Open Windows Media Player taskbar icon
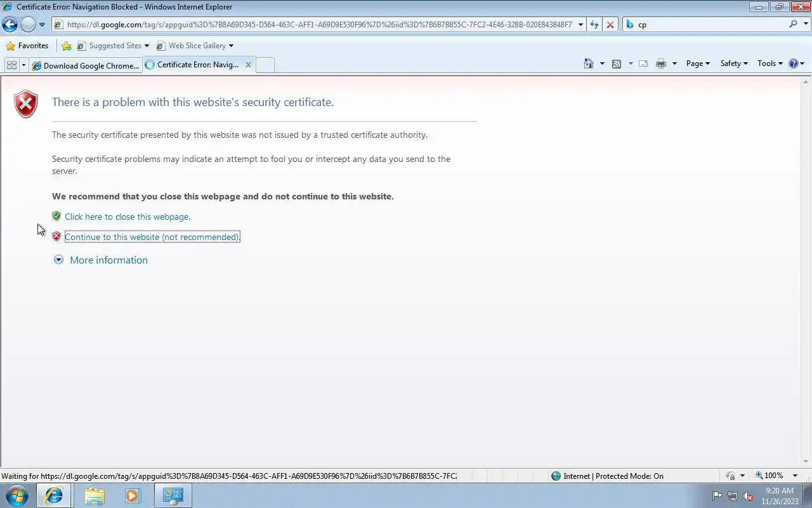The height and width of the screenshot is (508, 812). (133, 495)
